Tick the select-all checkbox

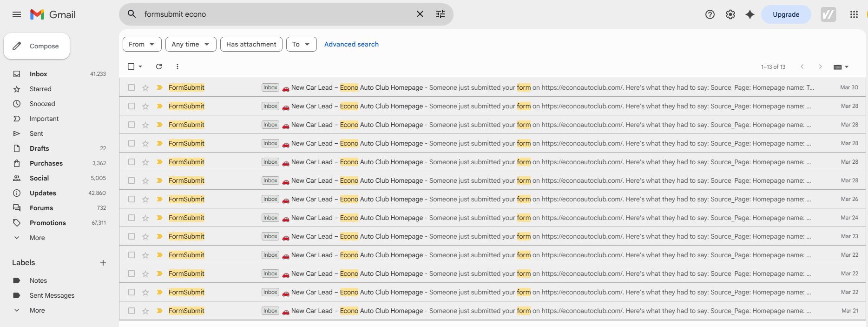pyautogui.click(x=131, y=67)
